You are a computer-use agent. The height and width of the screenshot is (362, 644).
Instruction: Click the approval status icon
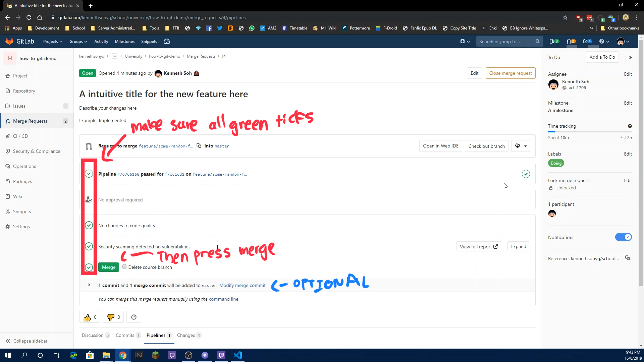(89, 200)
